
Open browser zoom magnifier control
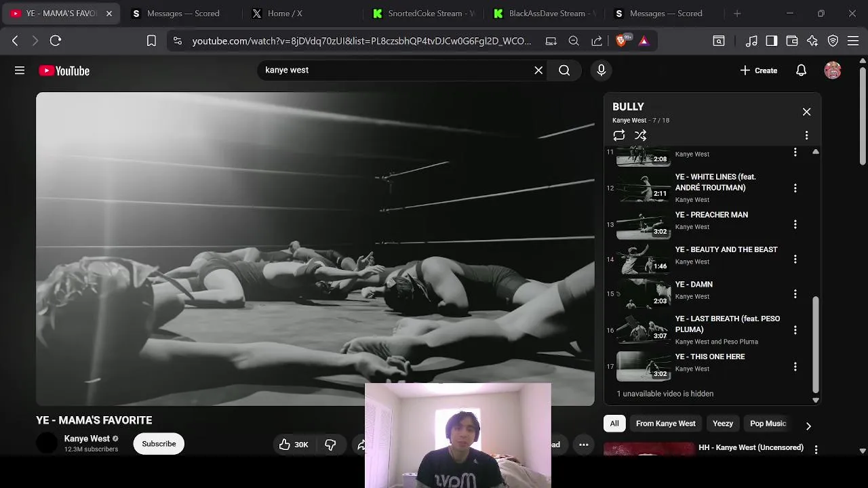click(574, 41)
